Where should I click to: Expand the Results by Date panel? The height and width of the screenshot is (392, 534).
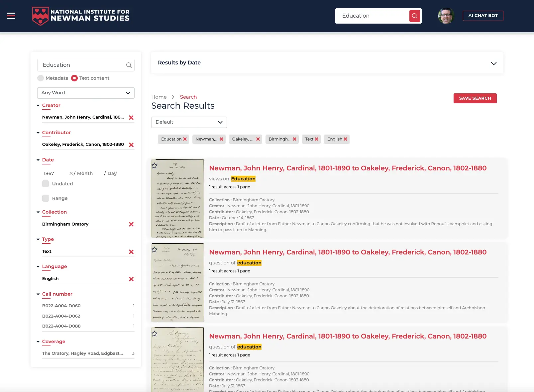(x=494, y=63)
